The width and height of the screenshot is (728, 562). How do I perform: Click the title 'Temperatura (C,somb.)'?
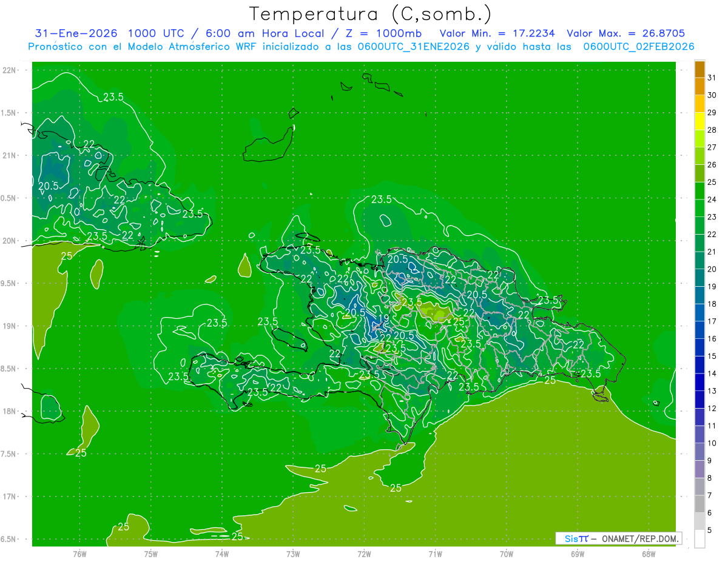click(x=370, y=14)
